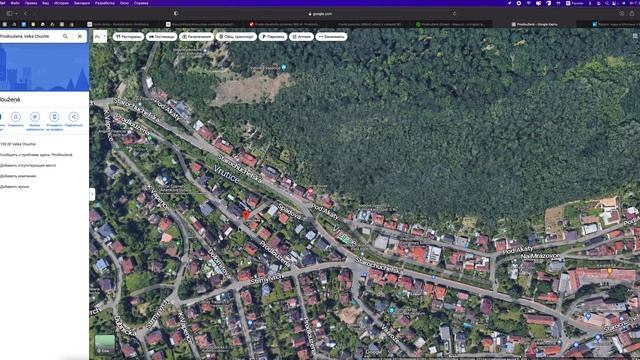Open the Разработка (Develop) menu

pyautogui.click(x=104, y=3)
